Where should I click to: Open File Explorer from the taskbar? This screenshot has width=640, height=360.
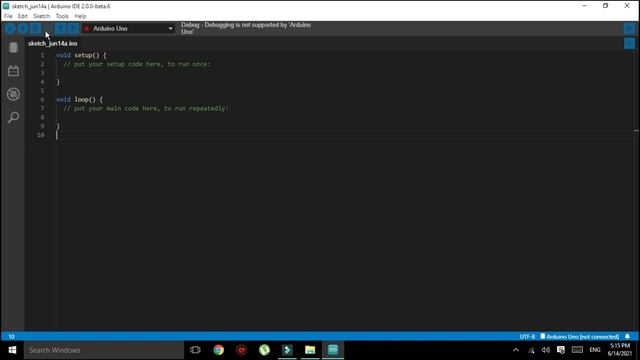310,350
